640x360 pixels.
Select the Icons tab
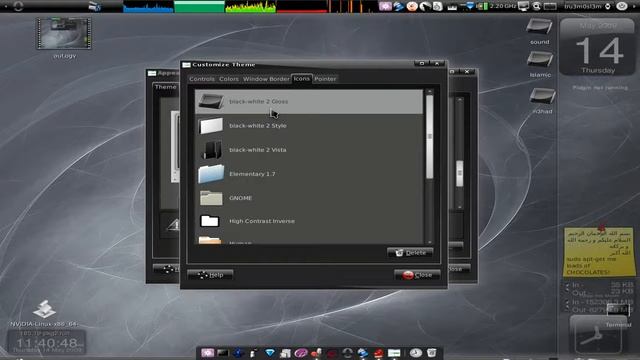[302, 78]
